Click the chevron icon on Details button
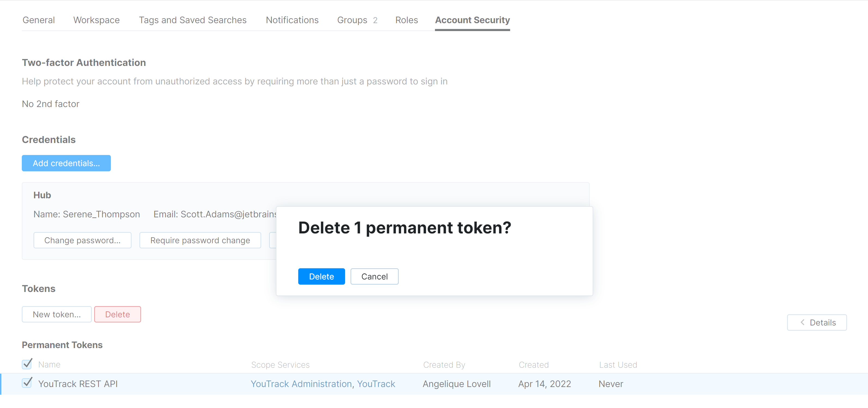Image resolution: width=868 pixels, height=408 pixels. 802,322
